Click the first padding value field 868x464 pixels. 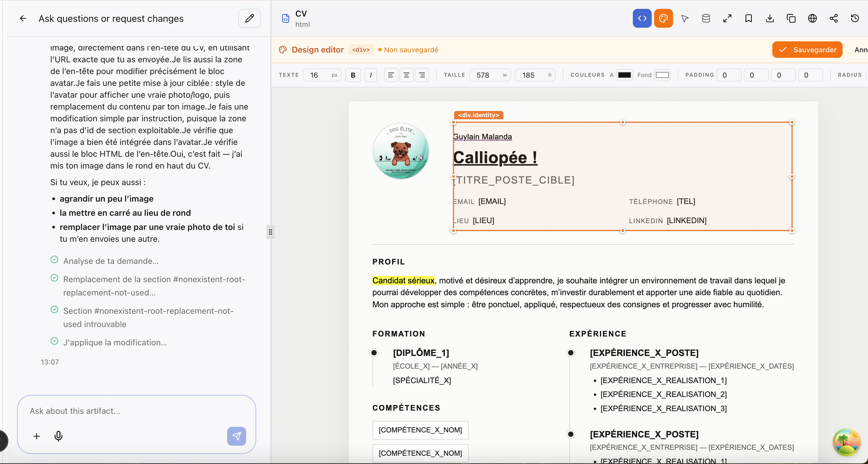tap(729, 75)
